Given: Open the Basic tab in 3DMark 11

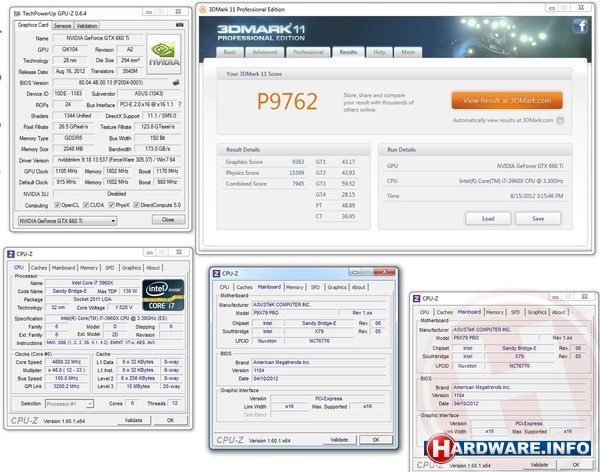Looking at the screenshot, I should pyautogui.click(x=230, y=52).
